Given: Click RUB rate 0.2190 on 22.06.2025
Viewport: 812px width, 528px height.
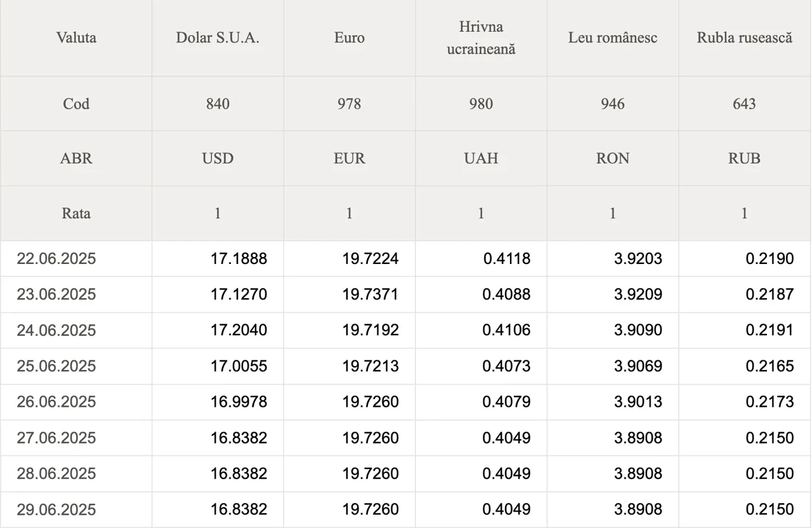Looking at the screenshot, I should pyautogui.click(x=769, y=259).
